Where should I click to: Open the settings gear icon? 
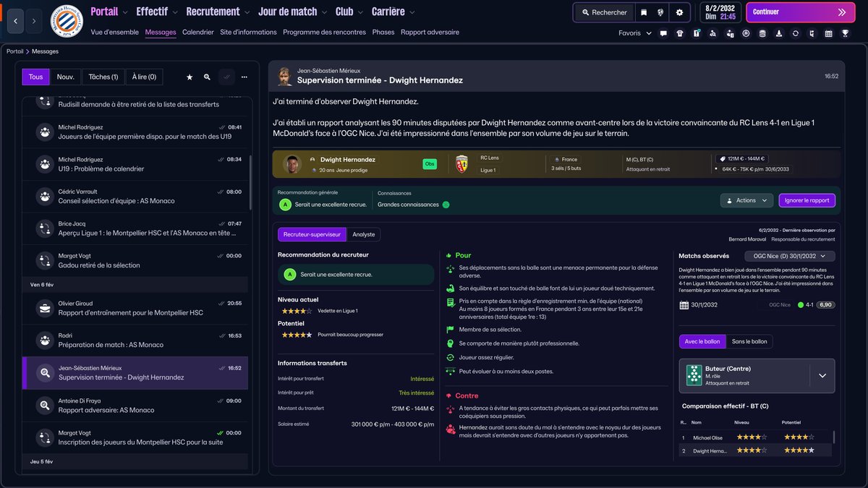pyautogui.click(x=679, y=12)
